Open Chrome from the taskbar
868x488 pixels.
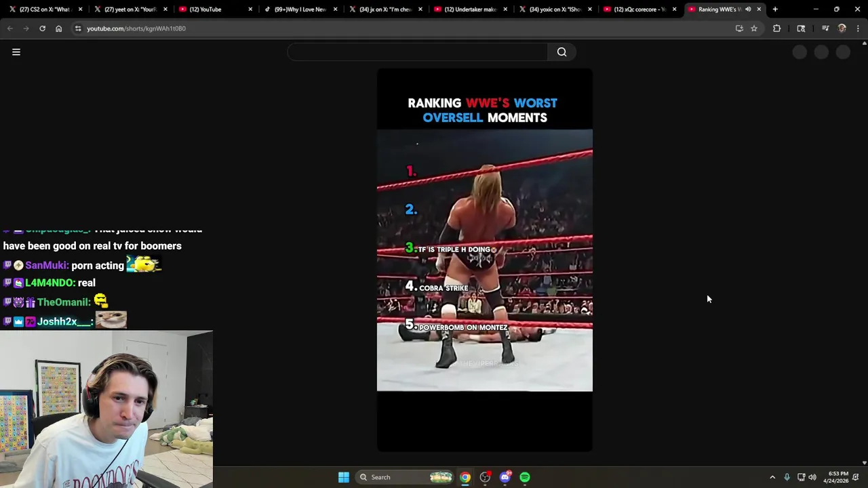point(465,477)
